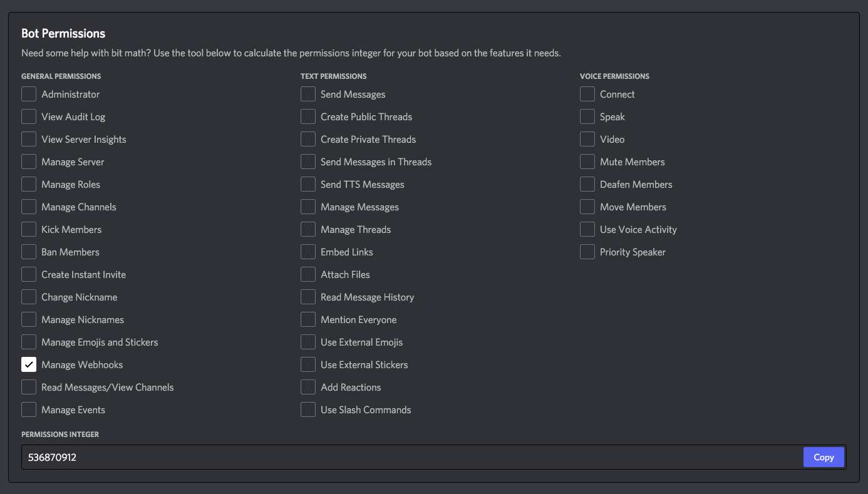Enable Priority Speaker permission
The width and height of the screenshot is (868, 494).
587,252
